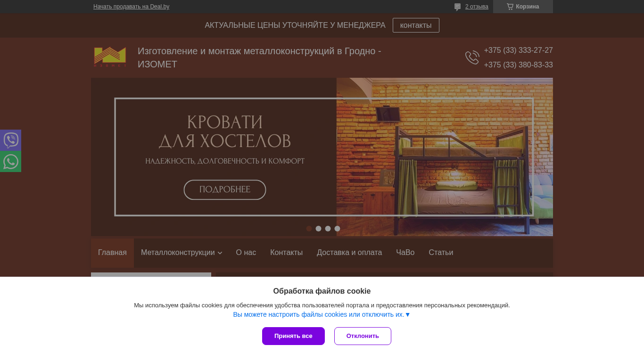Click phone number +375 (33) 380-83-33
Screen dimensions: 644x362
pos(518,65)
